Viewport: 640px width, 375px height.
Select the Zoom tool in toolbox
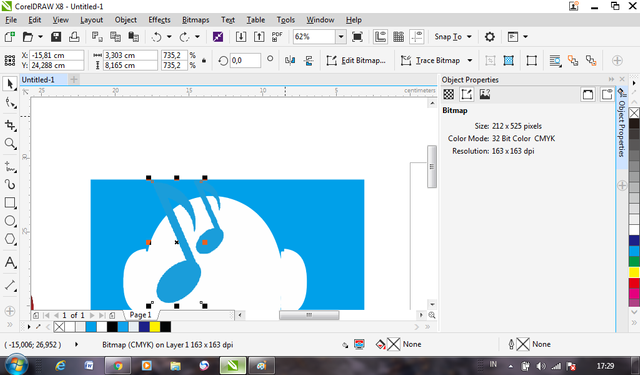coord(10,144)
